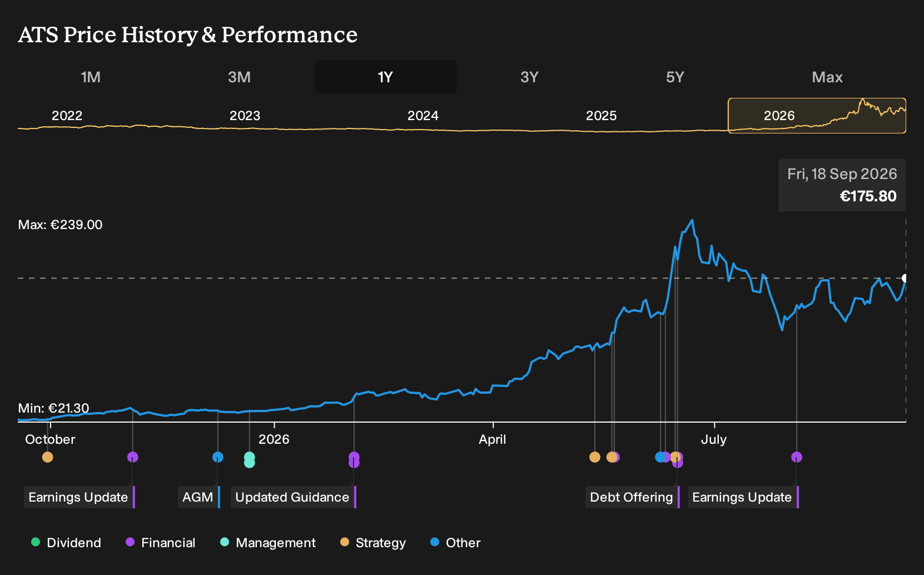
Task: Click the white endpoint dot on price line
Action: click(x=905, y=278)
